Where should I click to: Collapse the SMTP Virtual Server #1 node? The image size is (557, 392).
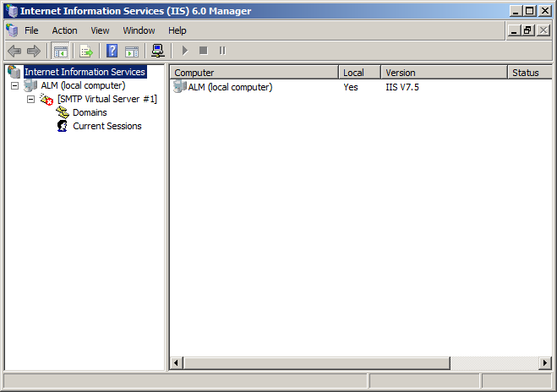31,99
